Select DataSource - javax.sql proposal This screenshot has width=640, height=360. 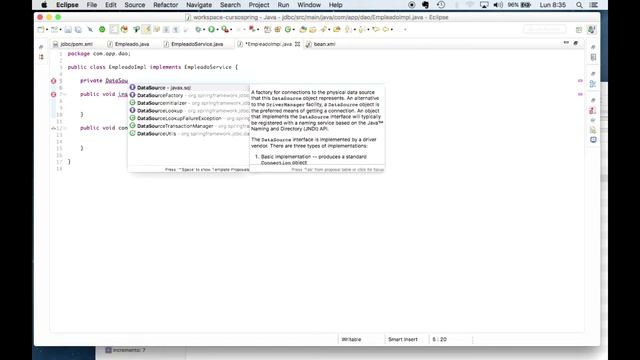coord(189,87)
